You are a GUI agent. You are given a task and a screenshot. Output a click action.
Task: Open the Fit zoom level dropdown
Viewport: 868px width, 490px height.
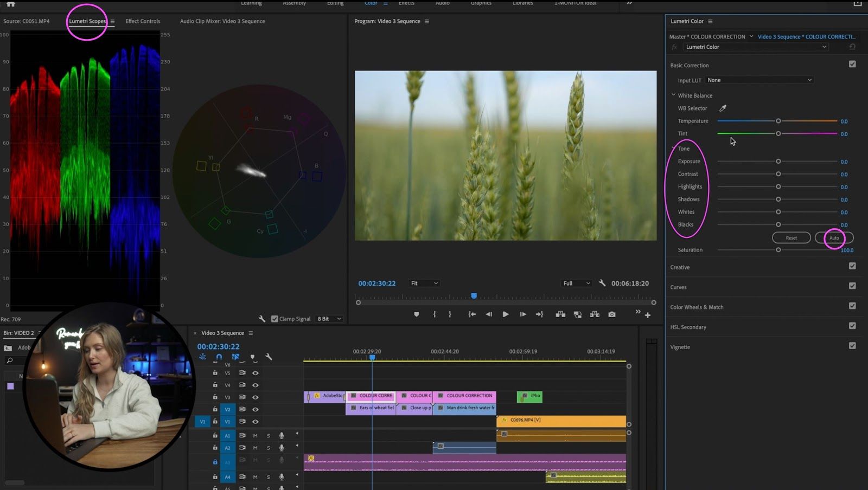(x=424, y=283)
